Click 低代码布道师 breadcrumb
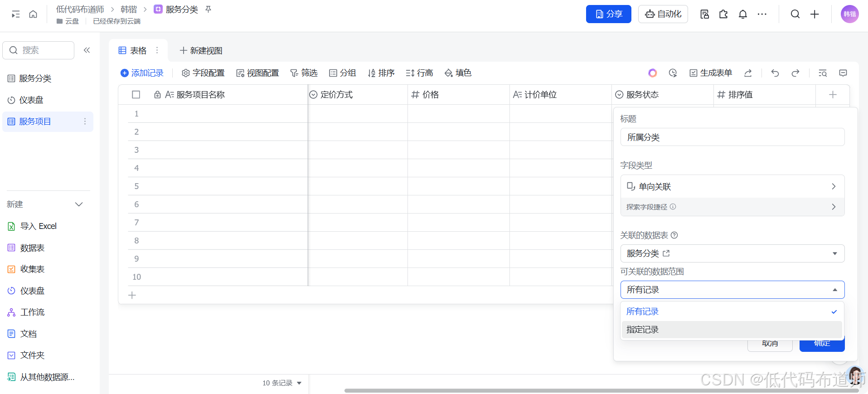868x394 pixels. coord(80,9)
